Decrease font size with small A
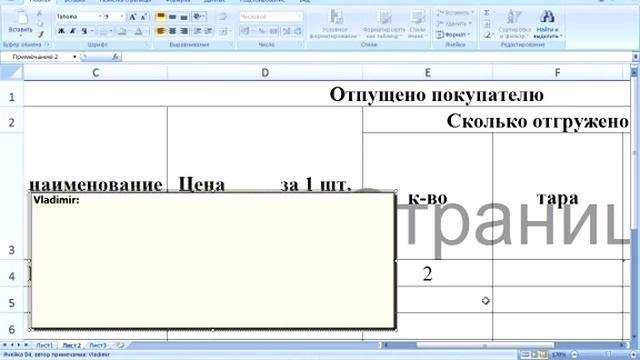640x360 pixels. (144, 17)
